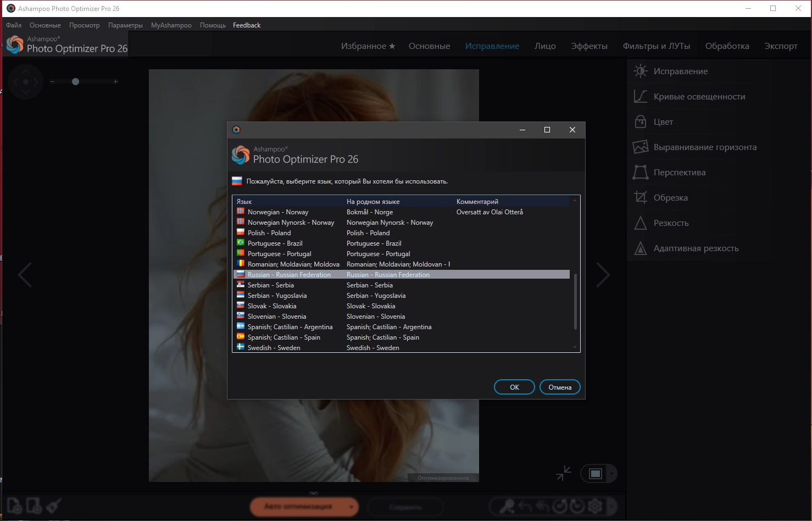
Task: Click the zoom out minus icon
Action: click(x=53, y=82)
